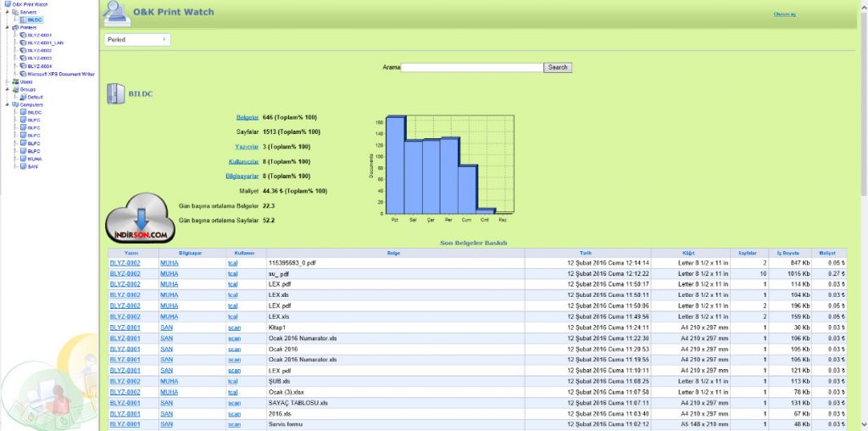Viewport: 868px width, 431px height.
Task: Click MUHA link in su_.pdf row
Action: pyautogui.click(x=170, y=274)
